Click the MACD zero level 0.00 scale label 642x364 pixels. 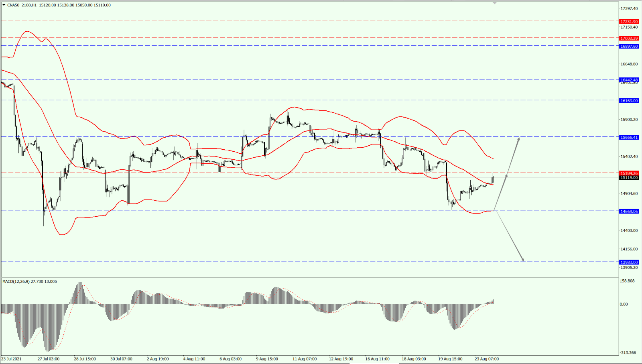pos(624,304)
